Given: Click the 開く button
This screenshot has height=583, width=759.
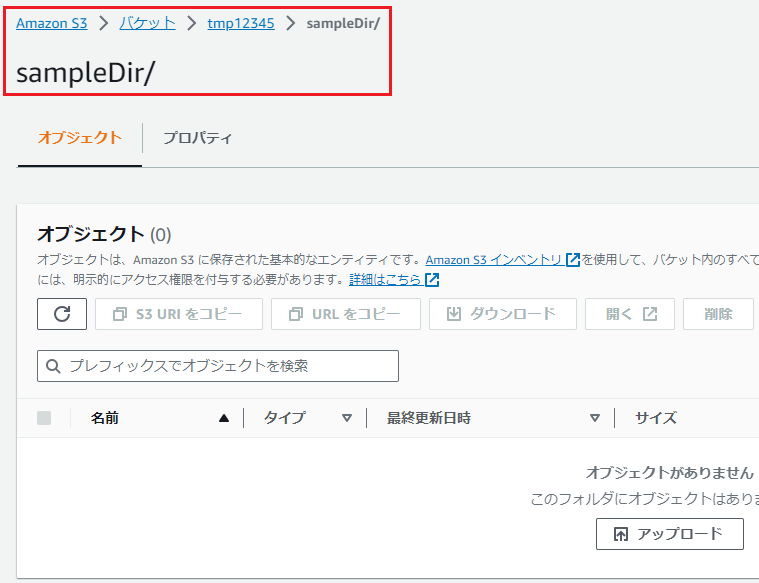Looking at the screenshot, I should tap(630, 314).
